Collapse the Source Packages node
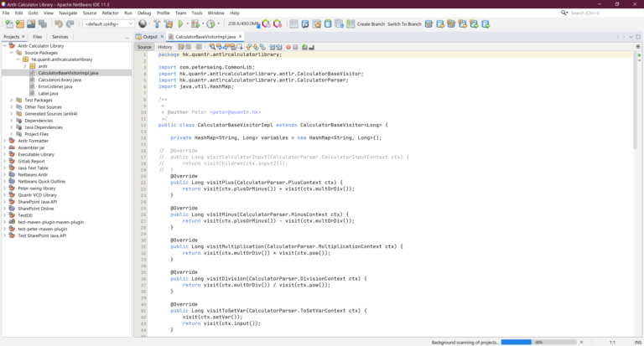 (x=12, y=53)
